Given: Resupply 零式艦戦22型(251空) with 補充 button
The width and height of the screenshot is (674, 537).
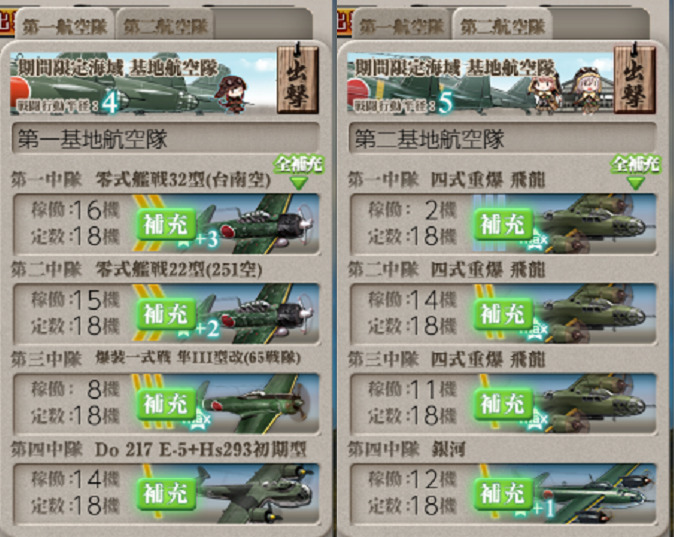Looking at the screenshot, I should tap(166, 314).
